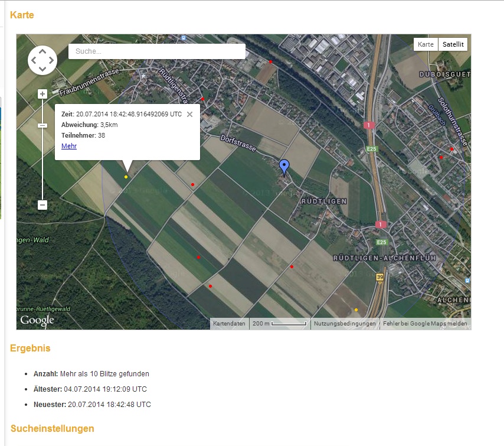Pan the map up with the arrow control
This screenshot has width=504, height=446.
click(42, 51)
